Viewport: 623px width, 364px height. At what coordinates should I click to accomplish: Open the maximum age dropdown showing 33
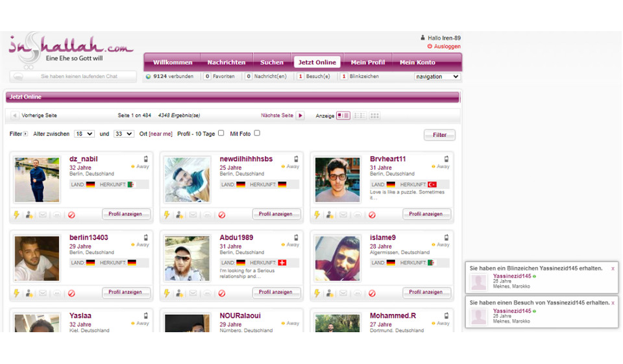pos(123,134)
